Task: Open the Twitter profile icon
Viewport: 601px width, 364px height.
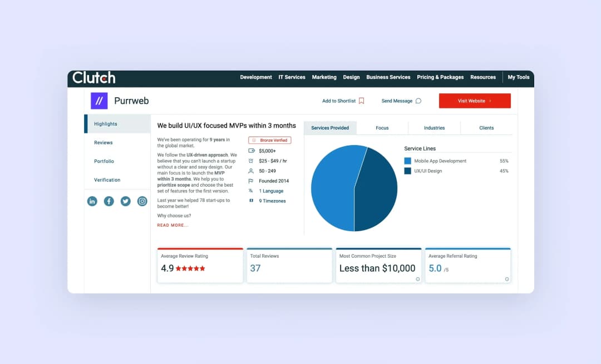Action: tap(125, 201)
